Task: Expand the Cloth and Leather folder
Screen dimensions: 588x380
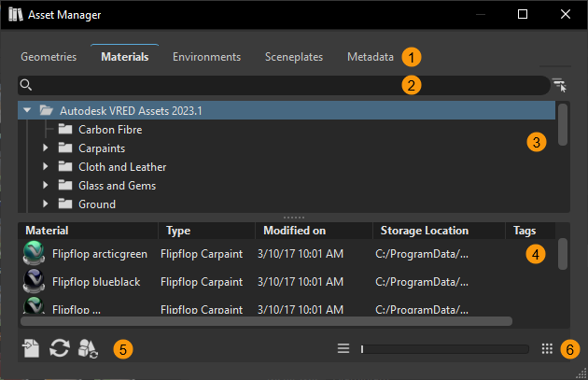Action: coord(46,167)
